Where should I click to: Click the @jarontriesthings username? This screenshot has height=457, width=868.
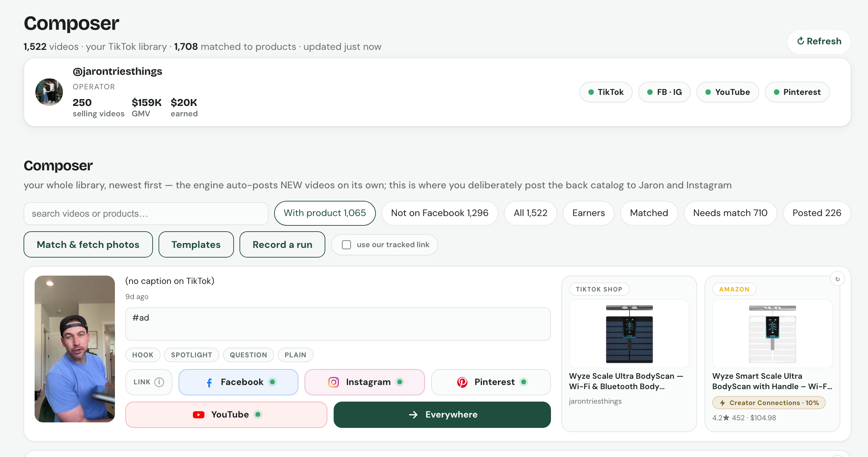117,71
